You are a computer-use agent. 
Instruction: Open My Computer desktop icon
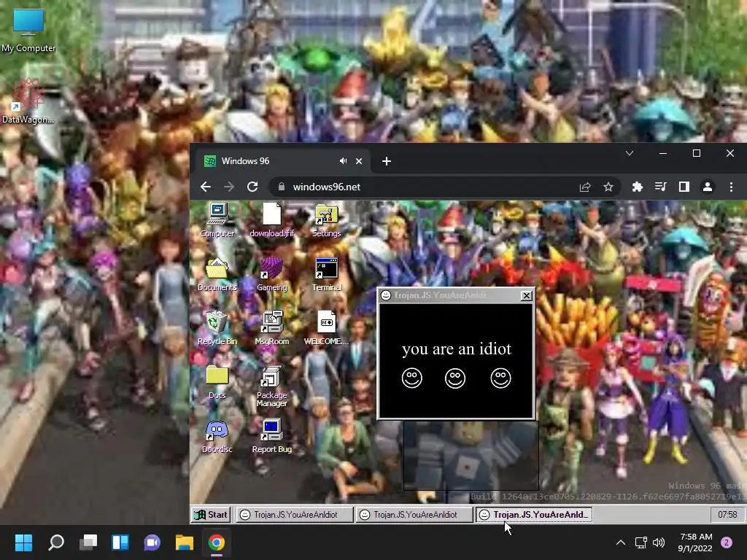tap(28, 30)
